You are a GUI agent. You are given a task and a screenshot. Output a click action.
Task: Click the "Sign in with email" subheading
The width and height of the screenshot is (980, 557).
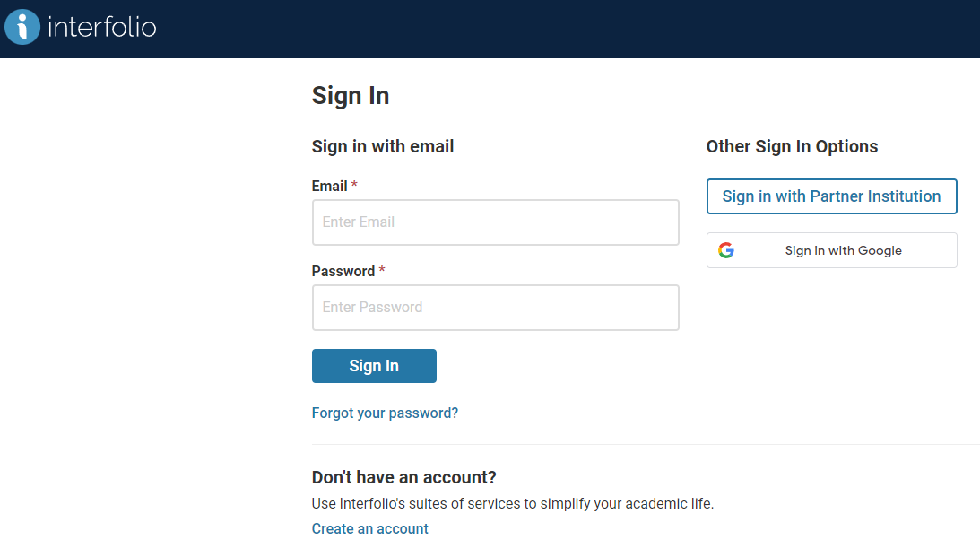point(383,146)
